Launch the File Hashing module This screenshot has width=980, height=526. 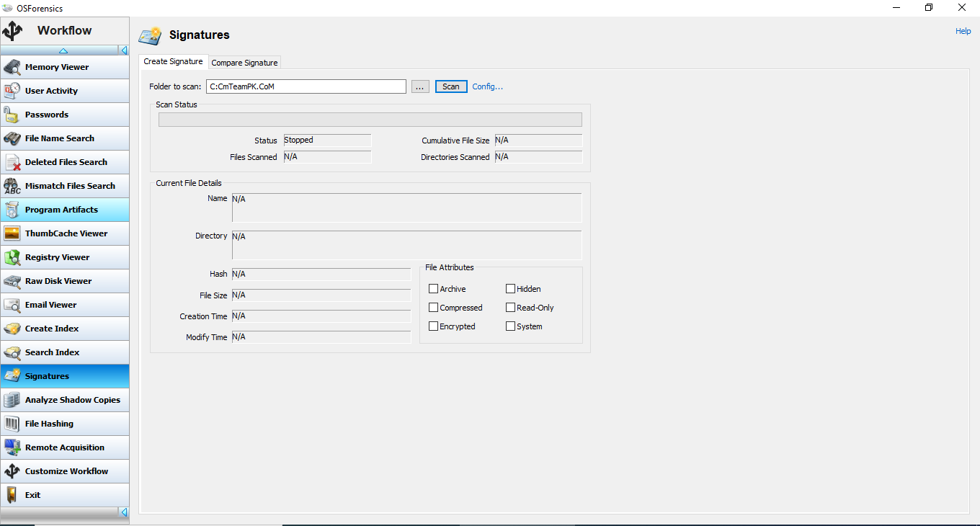pyautogui.click(x=65, y=424)
